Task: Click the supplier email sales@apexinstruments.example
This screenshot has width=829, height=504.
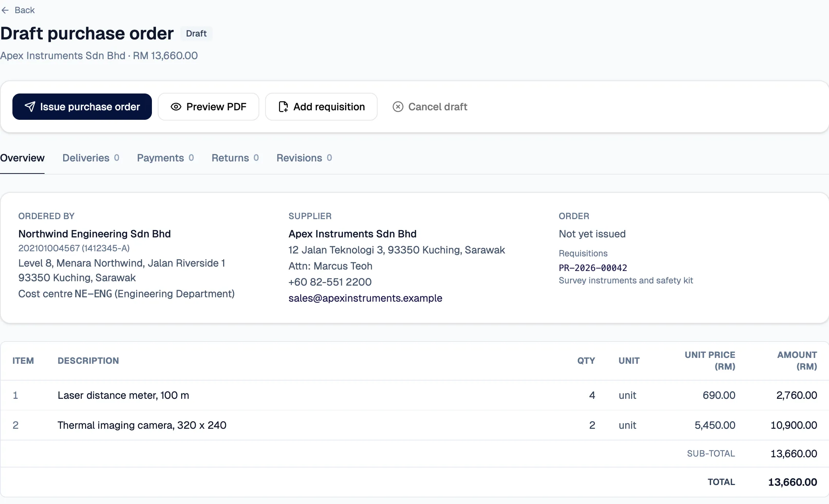Action: 365,298
